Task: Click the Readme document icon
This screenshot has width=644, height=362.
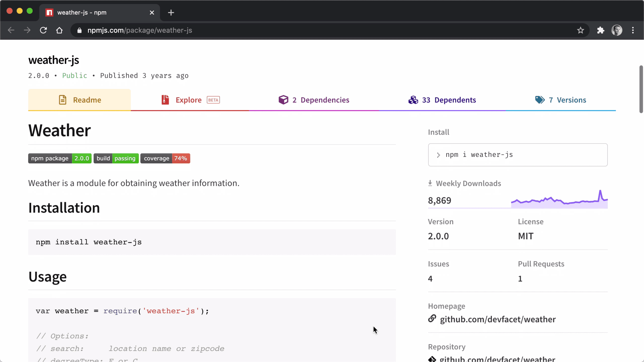Action: (x=63, y=100)
